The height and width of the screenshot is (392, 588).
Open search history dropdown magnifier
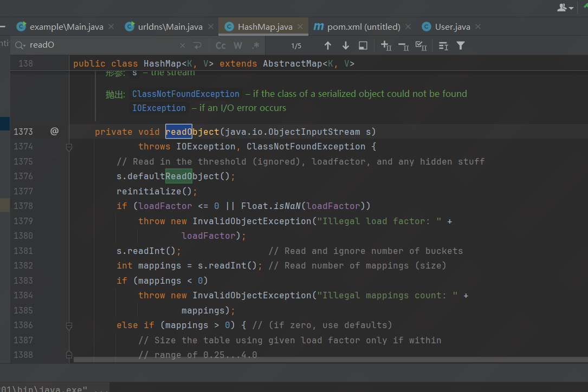20,45
